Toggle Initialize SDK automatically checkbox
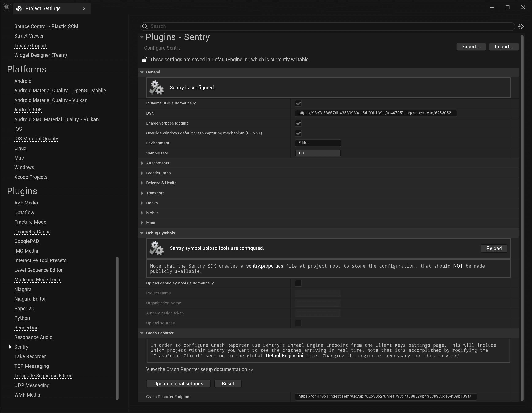The height and width of the screenshot is (413, 532). pyautogui.click(x=298, y=103)
